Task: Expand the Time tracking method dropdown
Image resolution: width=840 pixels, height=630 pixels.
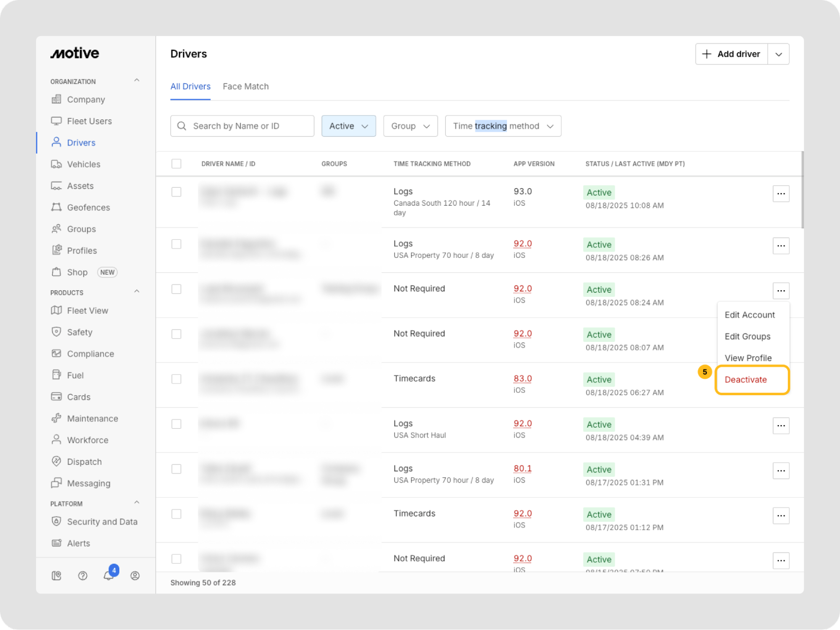Action: [x=503, y=126]
